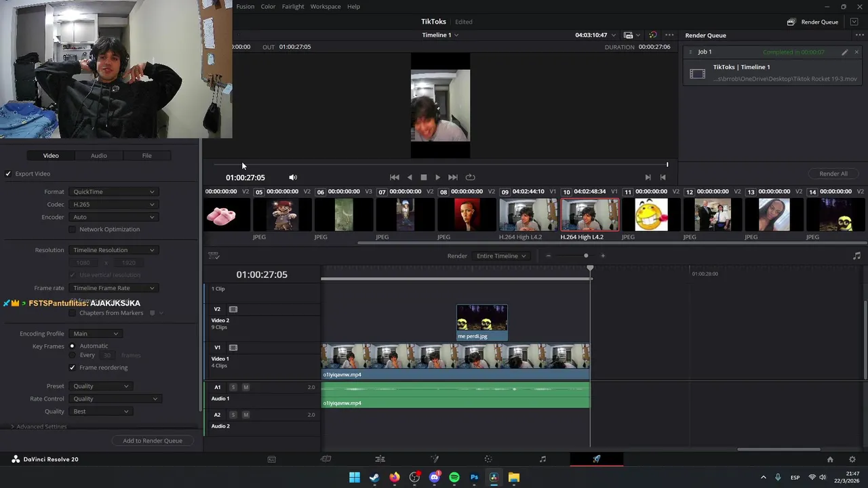The width and height of the screenshot is (868, 488).
Task: Toggle the Video 2 track lock icon
Action: (233, 309)
